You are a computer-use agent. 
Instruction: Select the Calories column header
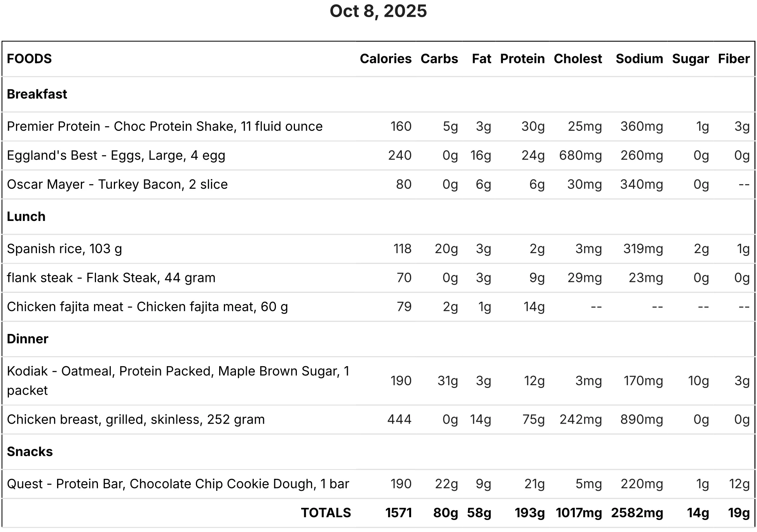(x=385, y=59)
